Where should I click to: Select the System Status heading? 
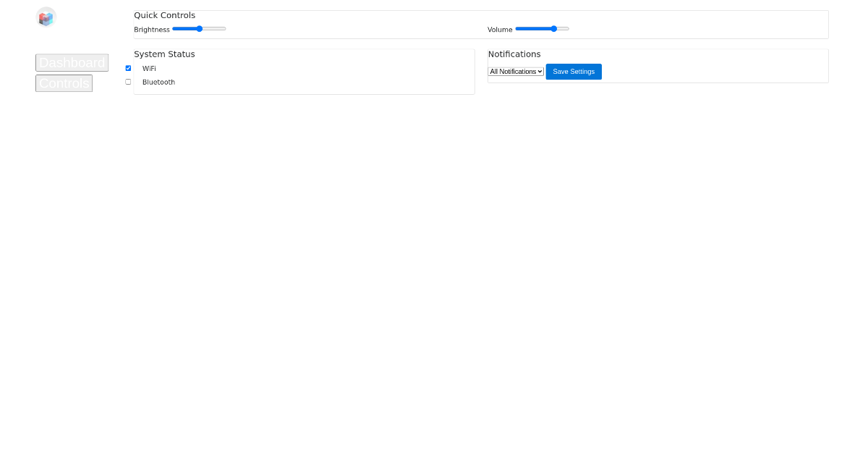[164, 54]
